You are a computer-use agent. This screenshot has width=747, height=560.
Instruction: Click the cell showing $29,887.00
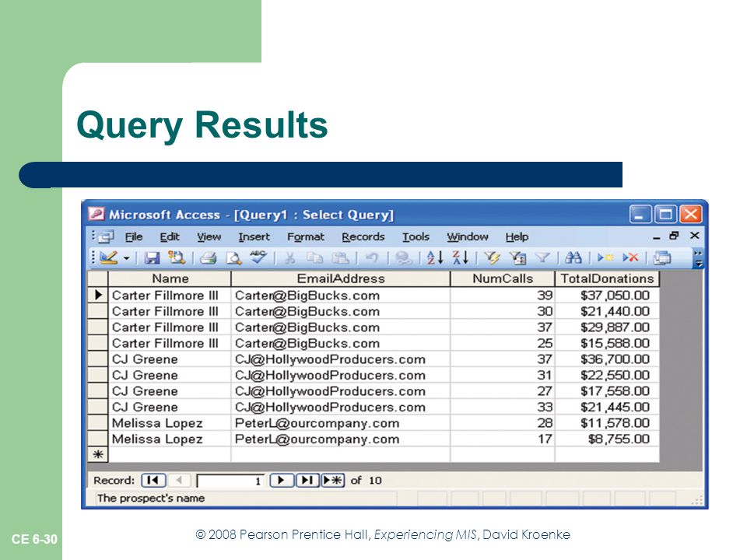(x=607, y=327)
